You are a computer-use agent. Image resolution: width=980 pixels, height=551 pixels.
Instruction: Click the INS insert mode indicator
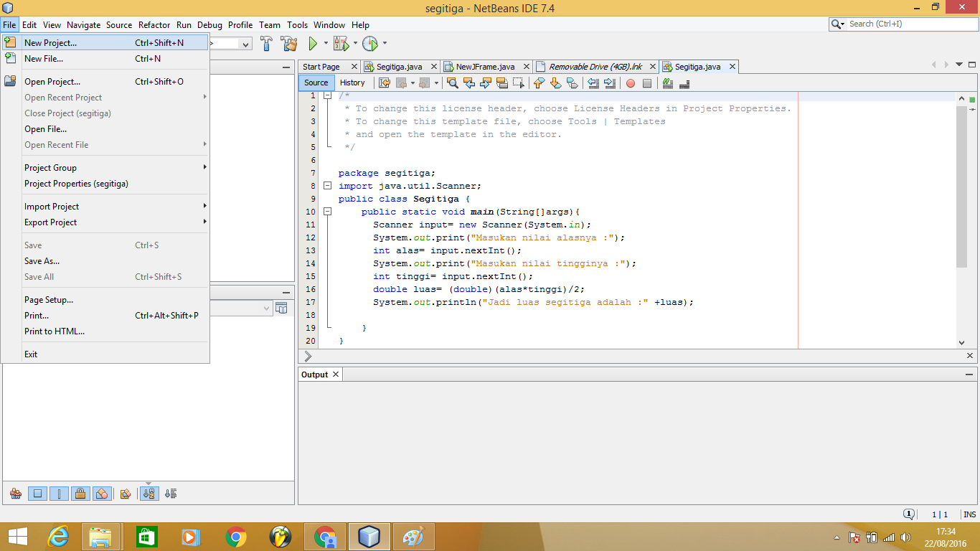[x=969, y=514]
